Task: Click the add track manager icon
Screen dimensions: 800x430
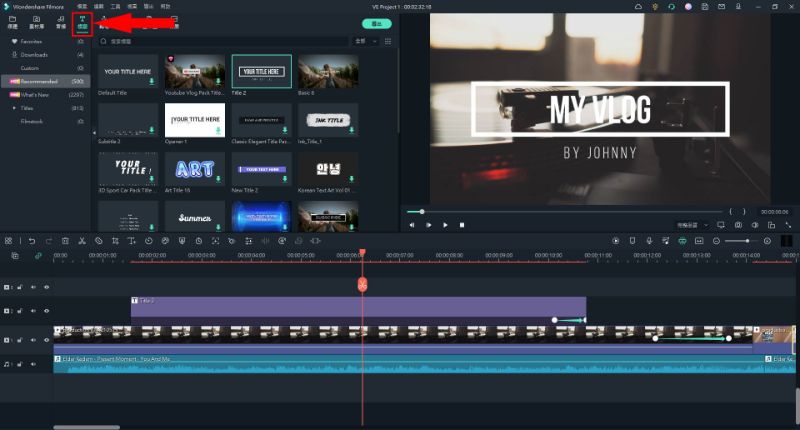Action: pyautogui.click(x=15, y=256)
